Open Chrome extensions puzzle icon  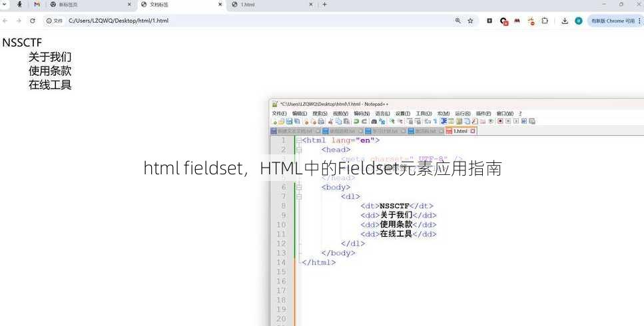(545, 21)
